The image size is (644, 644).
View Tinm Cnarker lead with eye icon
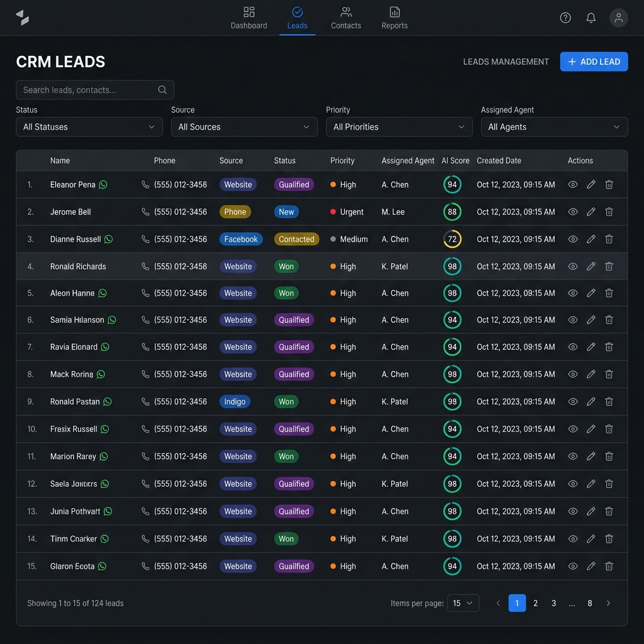572,538
